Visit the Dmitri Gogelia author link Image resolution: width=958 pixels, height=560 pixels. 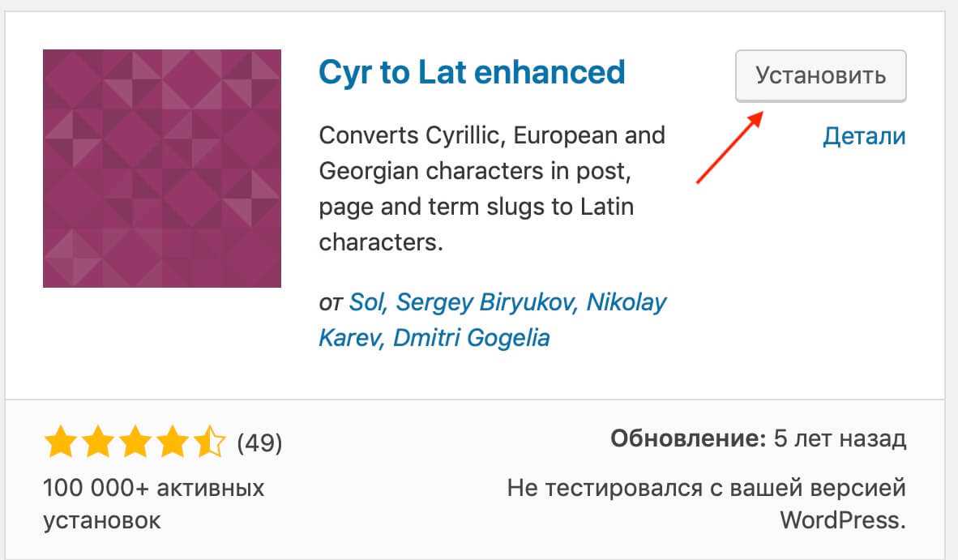[x=471, y=337]
